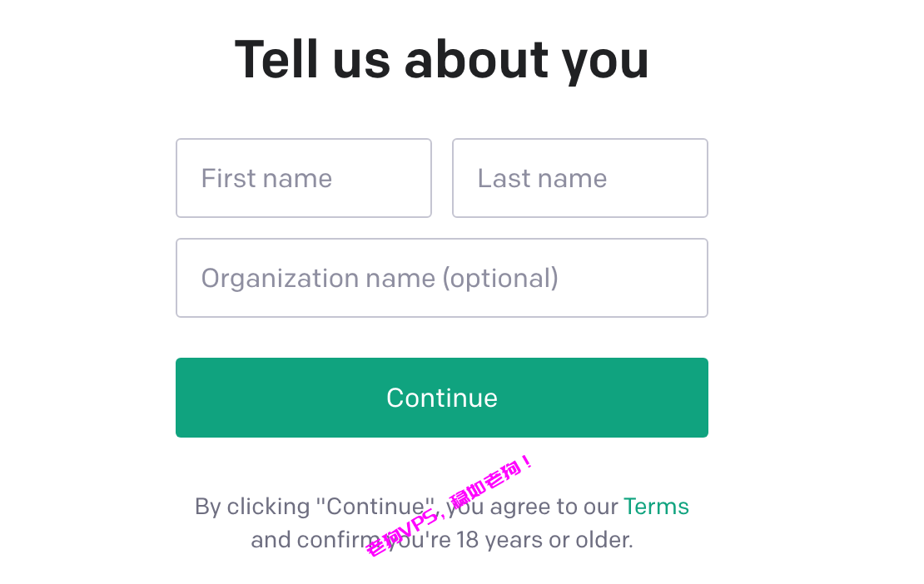
Task: Place cursor on the Last name placeholder text
Action: pos(542,178)
